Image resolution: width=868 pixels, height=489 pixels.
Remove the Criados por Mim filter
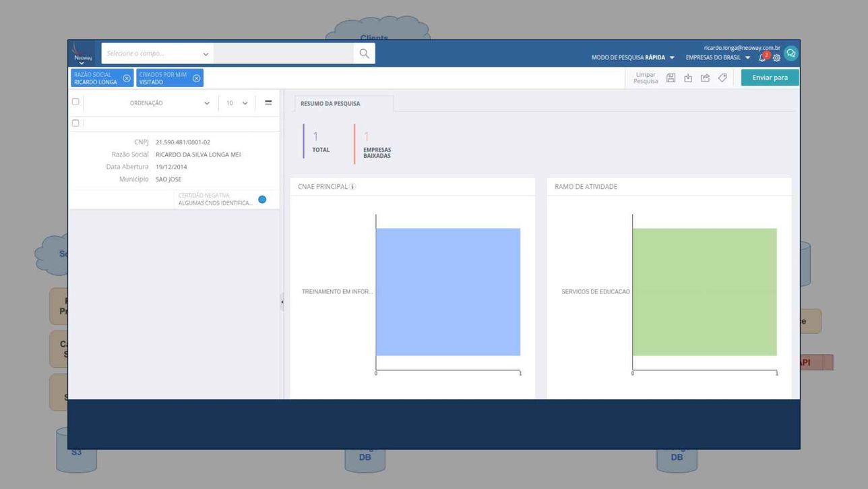[197, 78]
